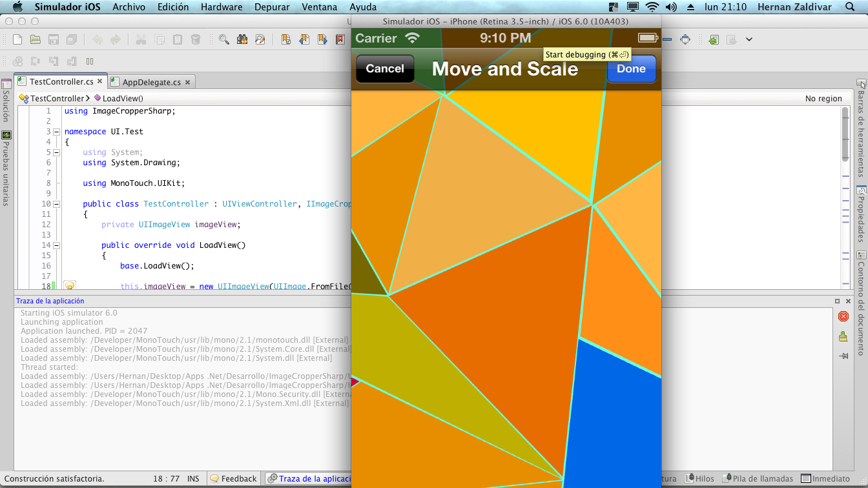Toggle the Propiedades side panel
The height and width of the screenshot is (488, 868).
click(862, 213)
